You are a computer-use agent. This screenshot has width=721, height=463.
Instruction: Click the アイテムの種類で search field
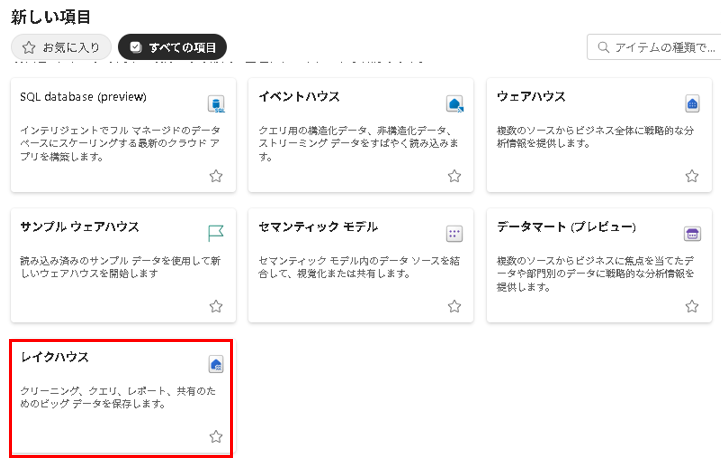point(654,47)
